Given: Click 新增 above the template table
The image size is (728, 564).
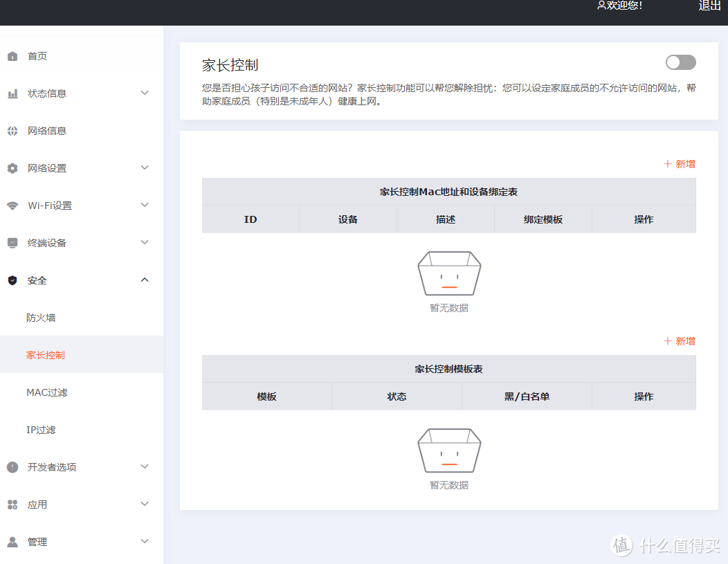Looking at the screenshot, I should click(x=679, y=340).
